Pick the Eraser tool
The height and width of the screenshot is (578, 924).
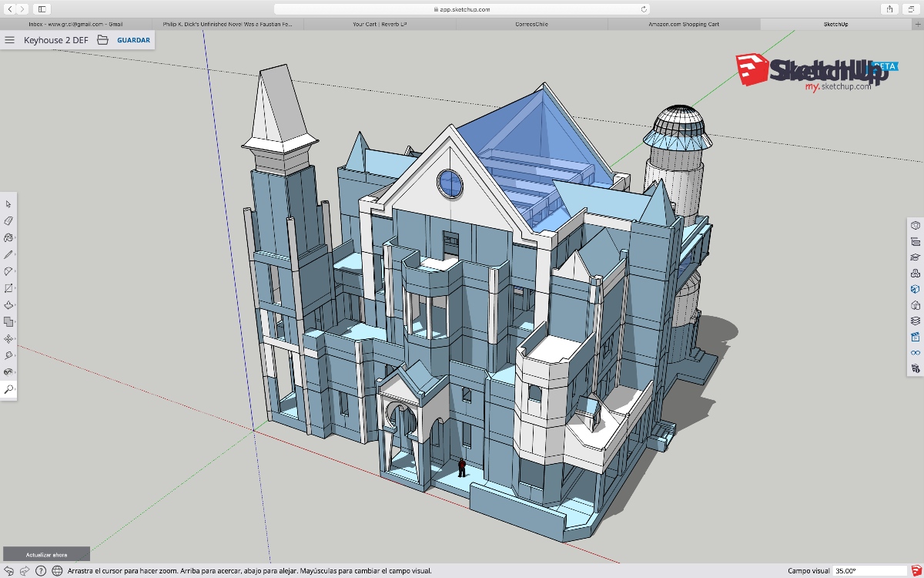pyautogui.click(x=8, y=221)
